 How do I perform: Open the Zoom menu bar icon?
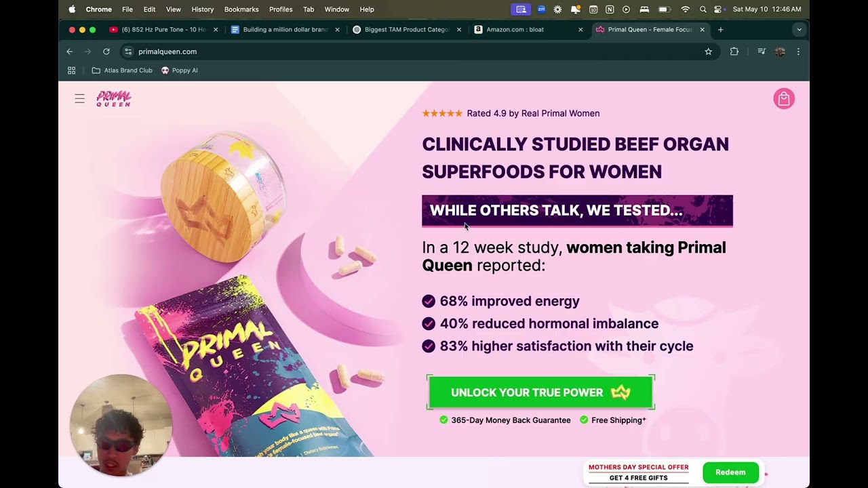tap(541, 9)
